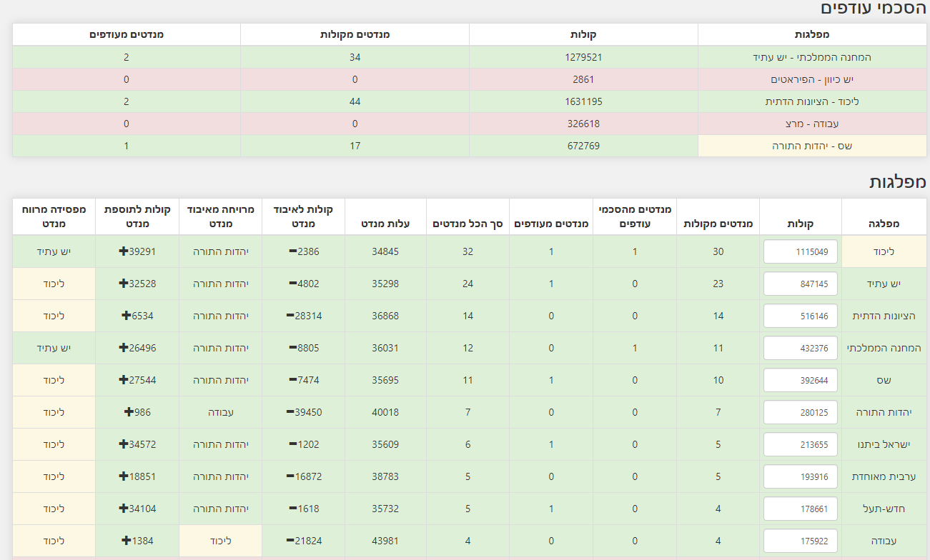Viewport: 930px width, 560px height.
Task: Click the agreement votes value 1279521
Action: [x=583, y=57]
